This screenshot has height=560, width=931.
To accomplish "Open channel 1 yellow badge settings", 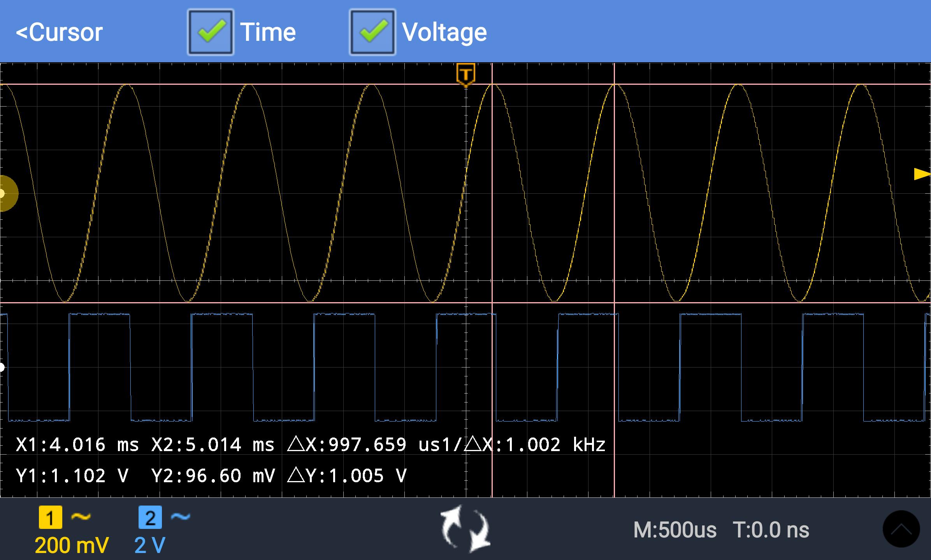I will [50, 517].
